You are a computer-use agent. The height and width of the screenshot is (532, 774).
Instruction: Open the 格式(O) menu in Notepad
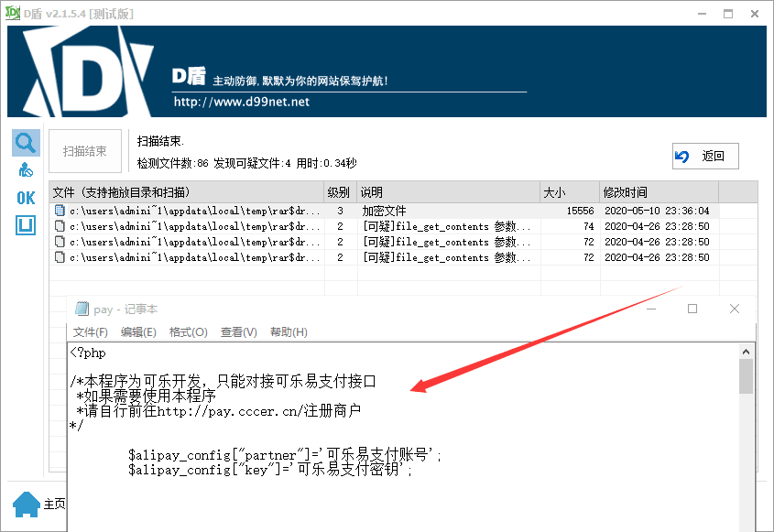[187, 331]
